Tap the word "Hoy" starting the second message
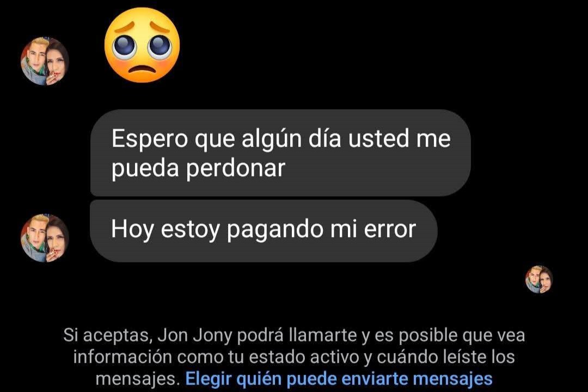 tap(132, 230)
